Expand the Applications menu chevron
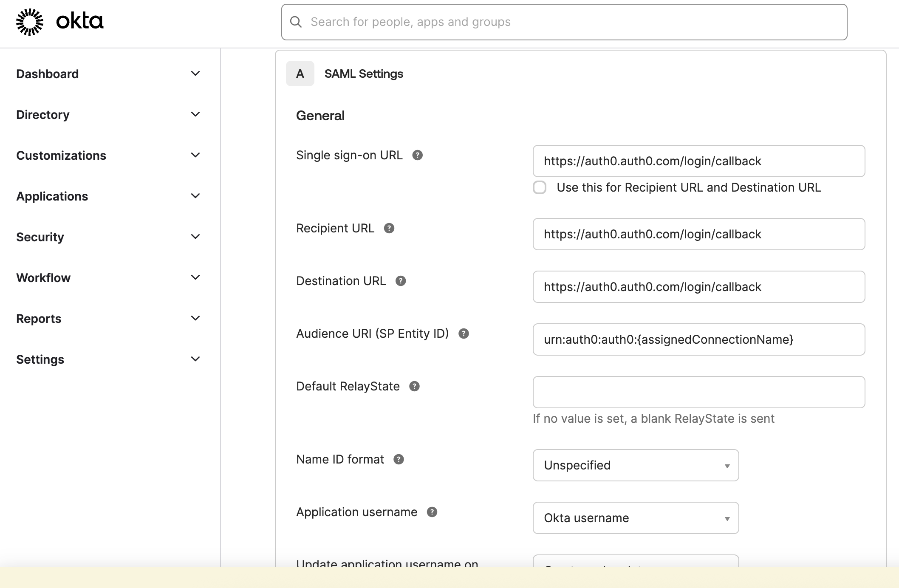 click(x=195, y=196)
